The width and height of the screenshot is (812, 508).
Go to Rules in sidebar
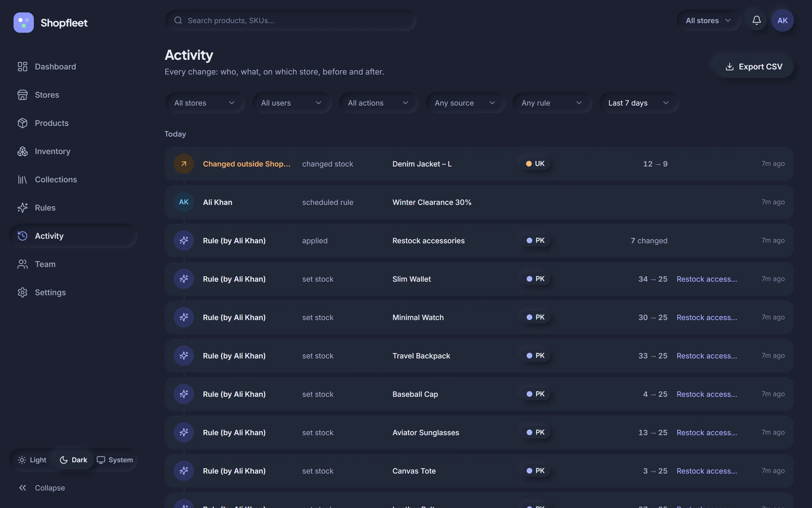pyautogui.click(x=73, y=208)
